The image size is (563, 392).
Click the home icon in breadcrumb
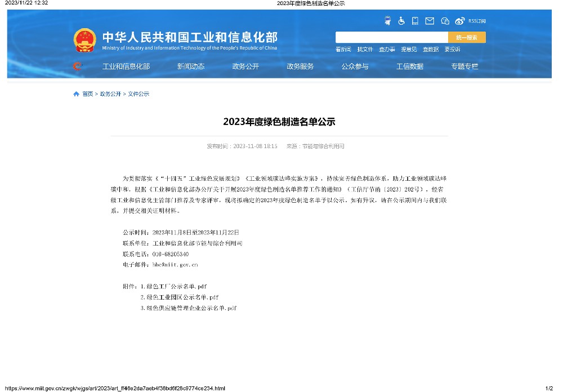click(77, 94)
